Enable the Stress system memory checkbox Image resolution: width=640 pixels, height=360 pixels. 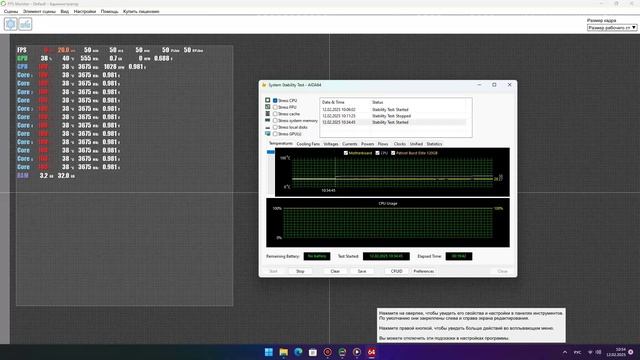coord(275,121)
